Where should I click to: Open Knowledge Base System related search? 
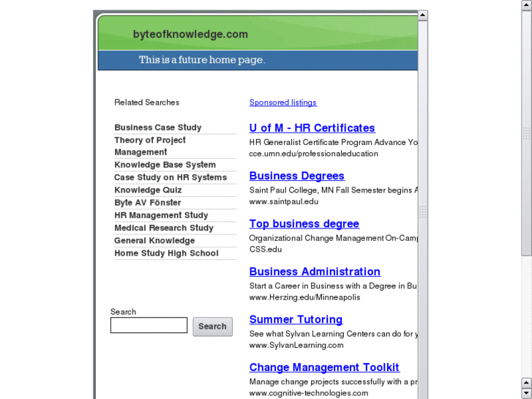pyautogui.click(x=165, y=165)
